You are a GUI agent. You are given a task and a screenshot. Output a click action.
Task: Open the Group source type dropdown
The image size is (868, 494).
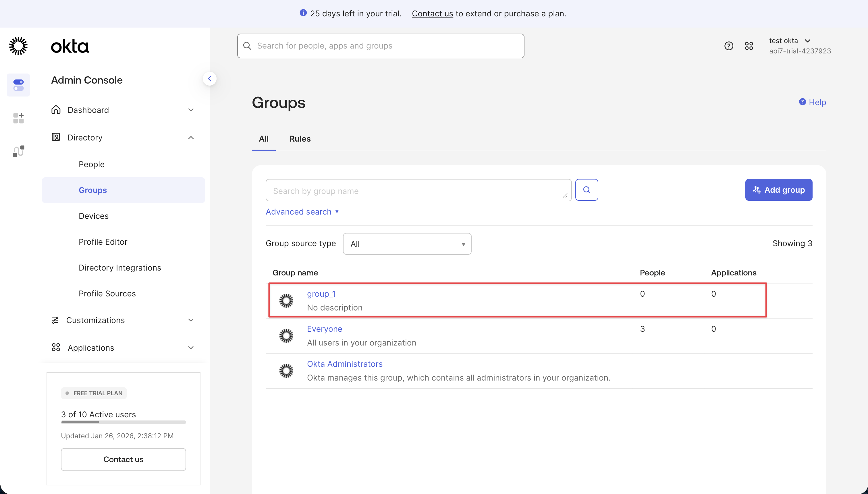tap(407, 244)
